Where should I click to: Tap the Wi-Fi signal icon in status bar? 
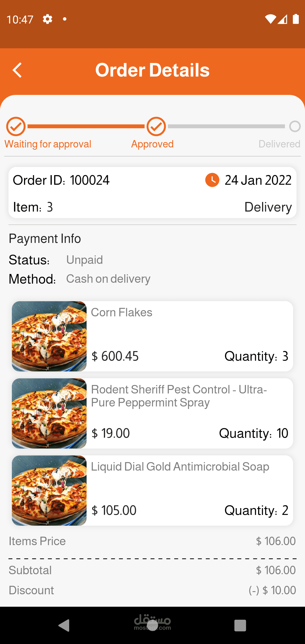click(270, 19)
